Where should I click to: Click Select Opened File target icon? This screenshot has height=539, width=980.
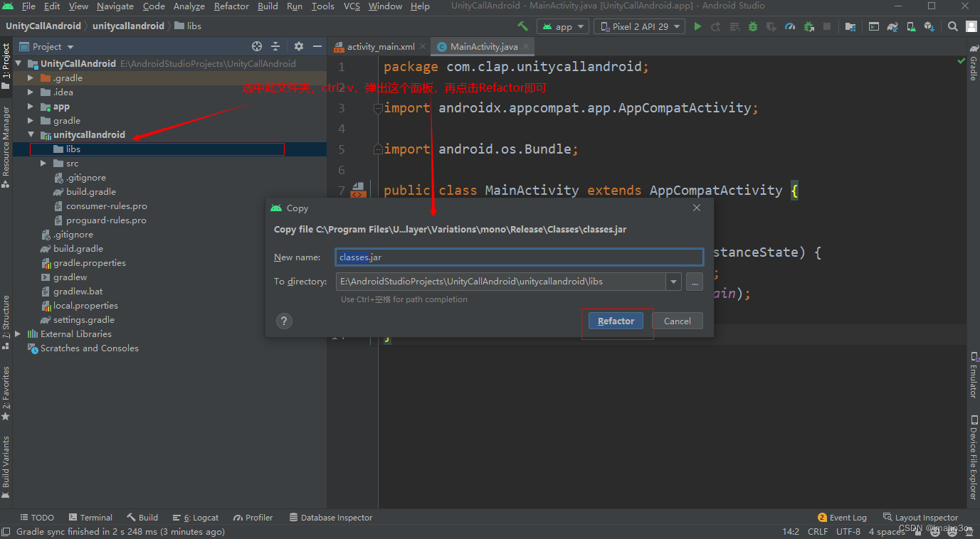(257, 46)
